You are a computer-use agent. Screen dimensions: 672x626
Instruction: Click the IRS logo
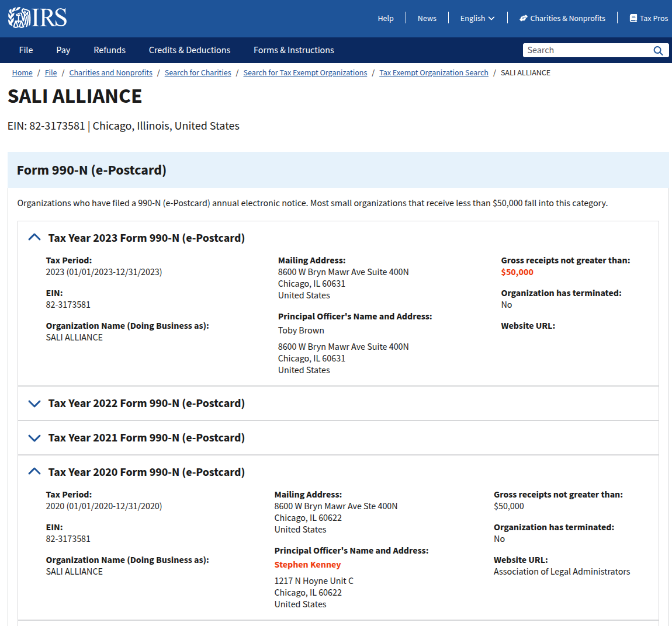pos(37,18)
